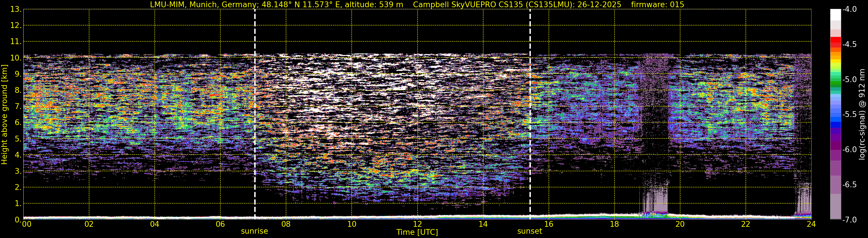868x238 pixels.
Task: Click the time axis tick label '12'
Action: [417, 224]
